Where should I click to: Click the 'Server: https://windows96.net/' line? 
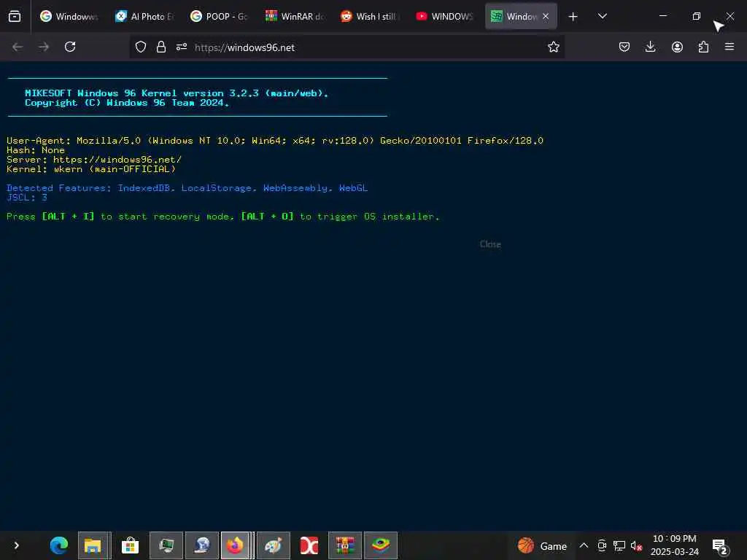pos(94,160)
